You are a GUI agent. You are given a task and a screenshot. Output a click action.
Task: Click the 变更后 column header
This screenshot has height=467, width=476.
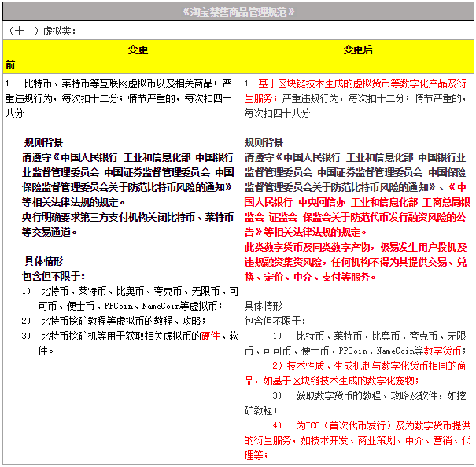[x=357, y=50]
